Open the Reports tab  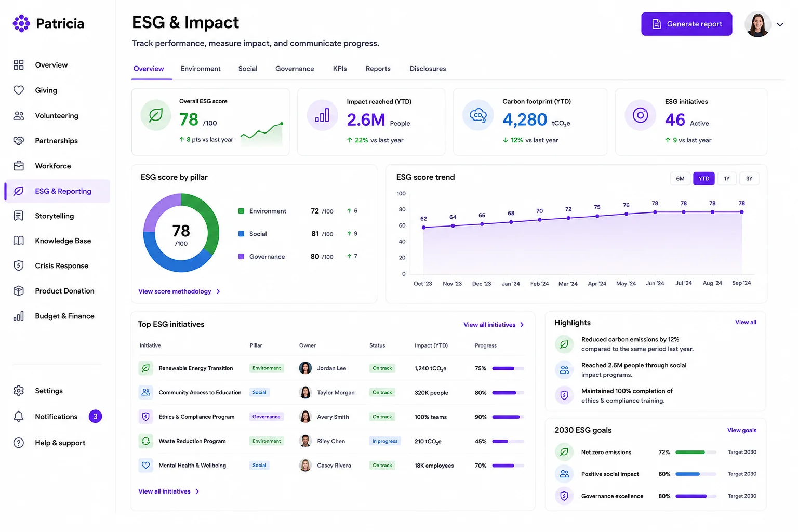tap(378, 69)
